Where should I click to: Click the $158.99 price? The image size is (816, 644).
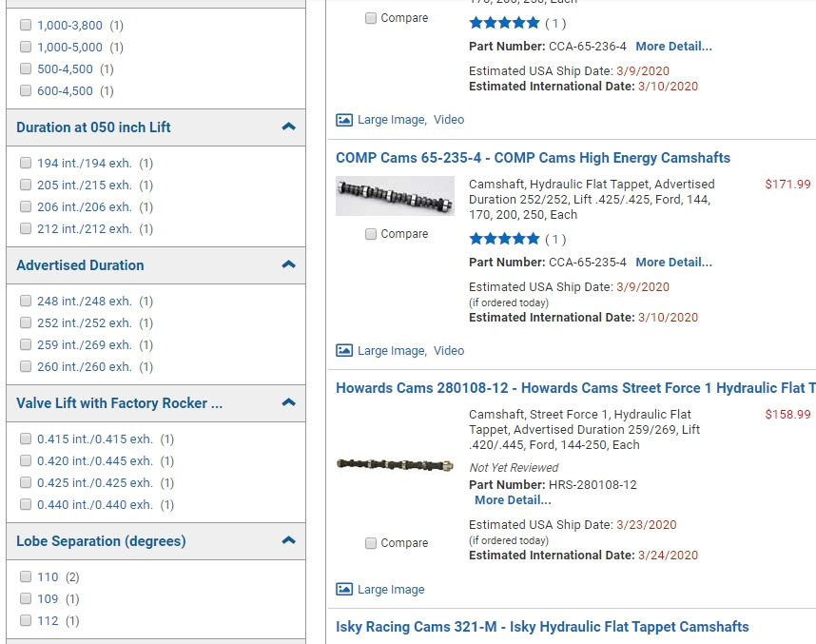[787, 415]
